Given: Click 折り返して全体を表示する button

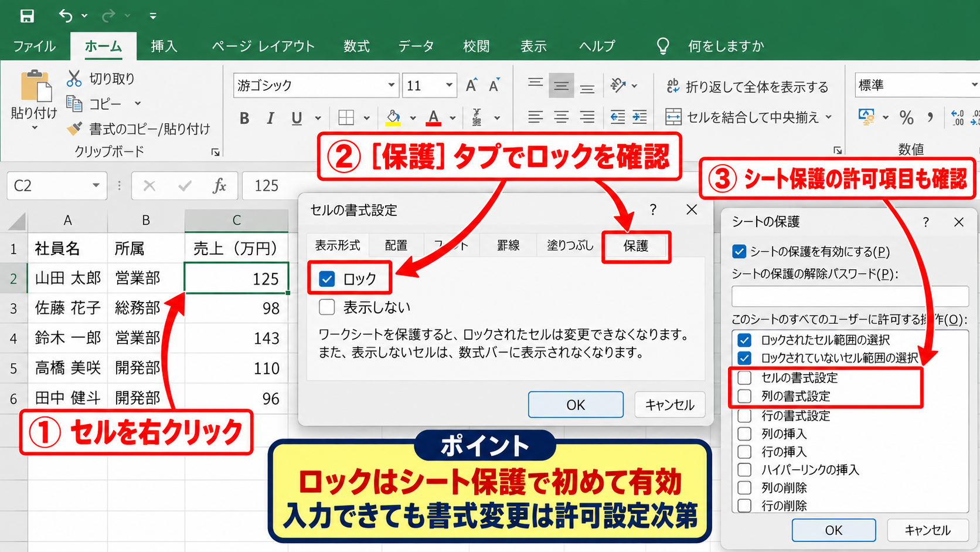Looking at the screenshot, I should click(x=747, y=87).
